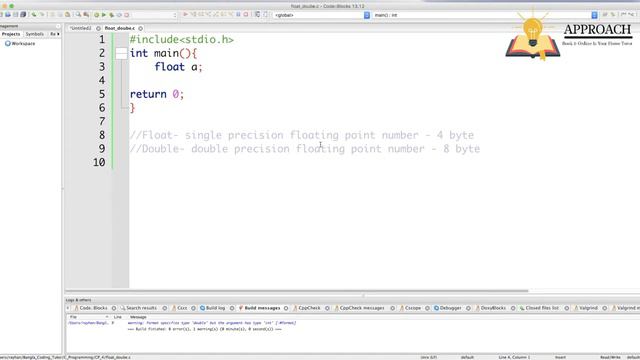This screenshot has width=640, height=360.
Task: Click the Workspace tree icon
Action: 7,43
